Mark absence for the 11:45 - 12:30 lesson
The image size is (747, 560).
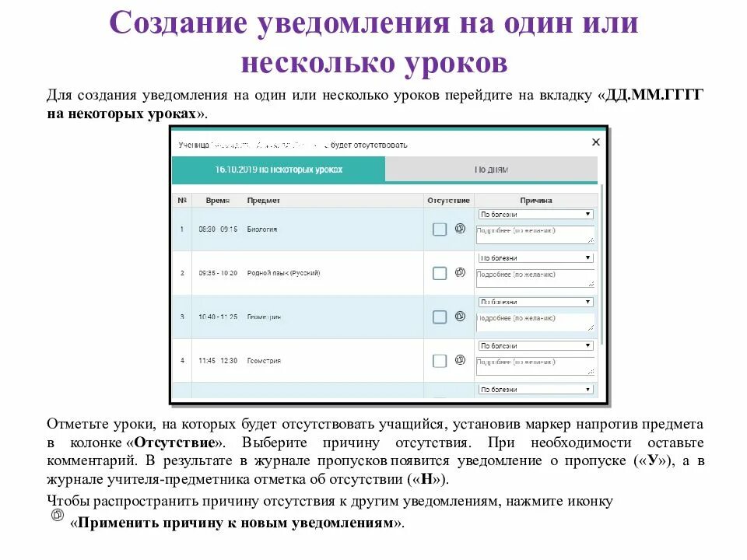pos(439,361)
